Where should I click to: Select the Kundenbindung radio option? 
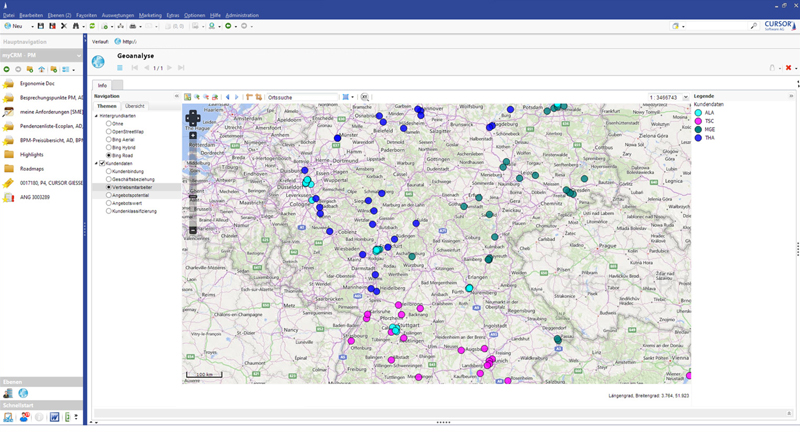[x=109, y=171]
